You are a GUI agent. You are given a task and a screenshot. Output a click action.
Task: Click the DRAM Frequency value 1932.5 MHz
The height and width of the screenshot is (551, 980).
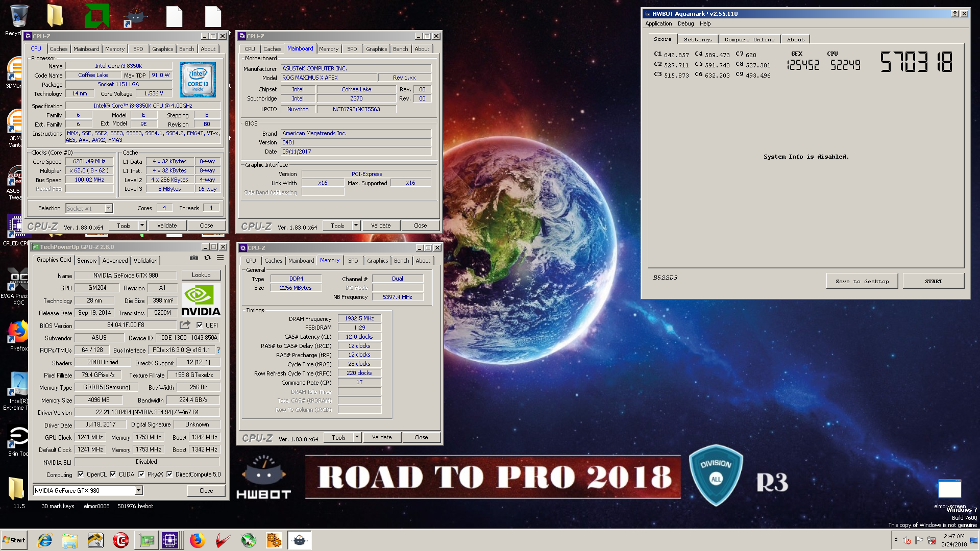[x=359, y=318]
